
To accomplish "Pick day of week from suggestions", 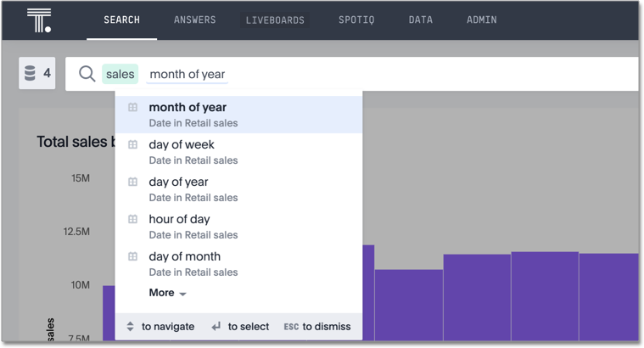I will coord(181,145).
